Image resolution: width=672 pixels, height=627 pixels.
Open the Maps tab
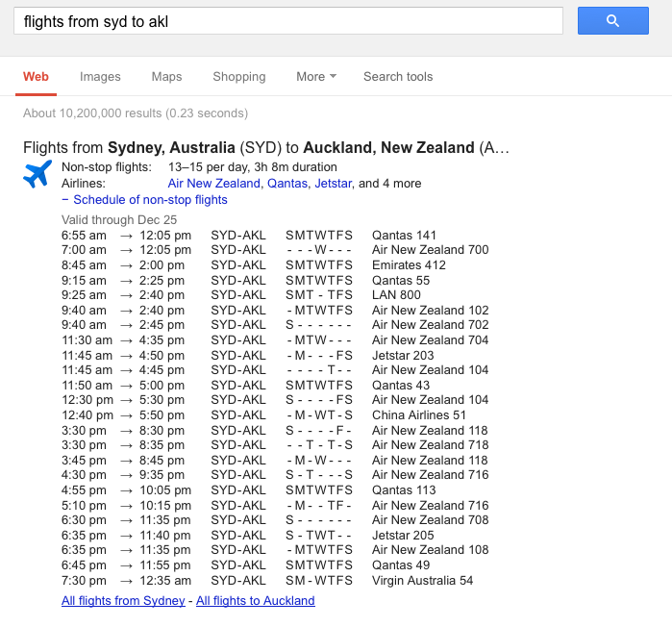[166, 77]
